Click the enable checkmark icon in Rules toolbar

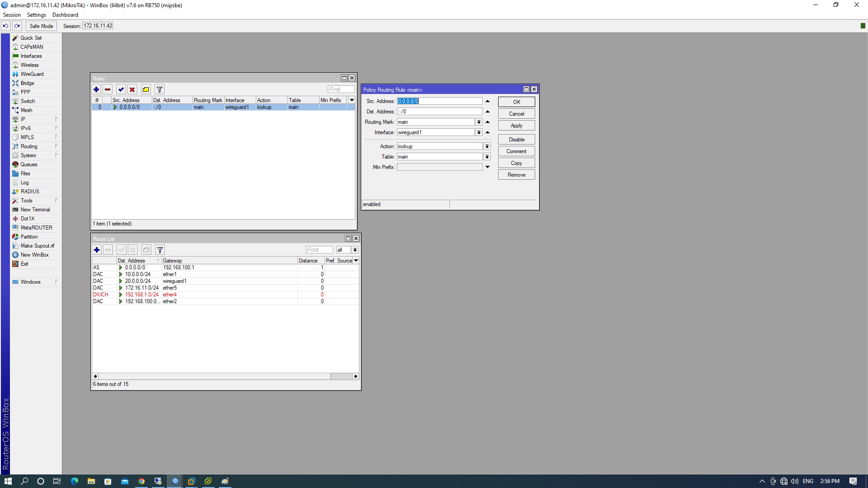pyautogui.click(x=121, y=89)
